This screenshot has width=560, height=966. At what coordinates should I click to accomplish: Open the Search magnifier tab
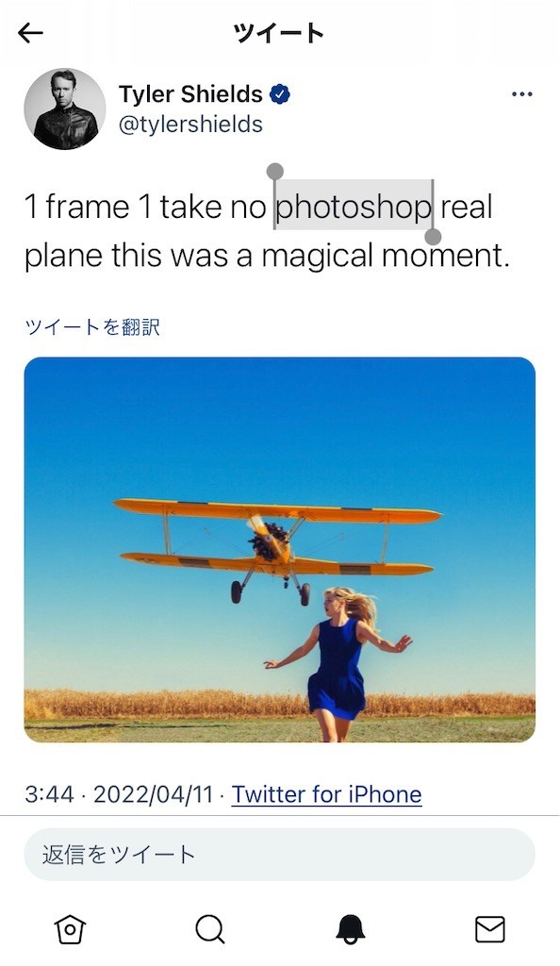[210, 929]
